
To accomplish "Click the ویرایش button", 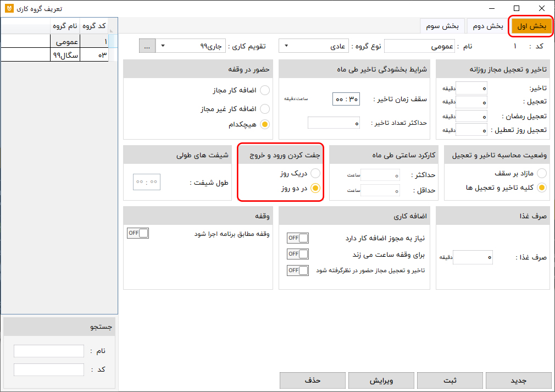I will tap(381, 380).
